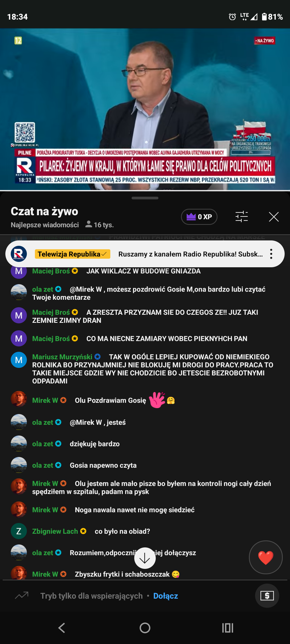Click the Dołącz join link
Image resolution: width=290 pixels, height=644 pixels.
tap(166, 596)
